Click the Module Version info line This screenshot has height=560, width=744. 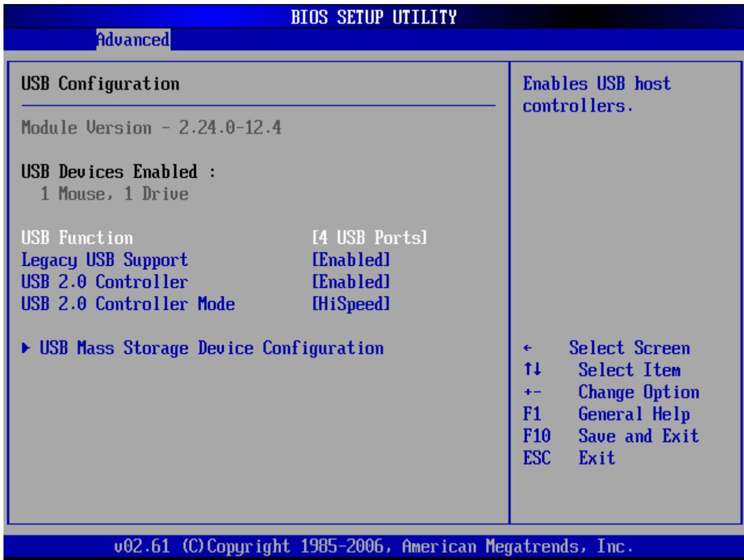click(152, 127)
